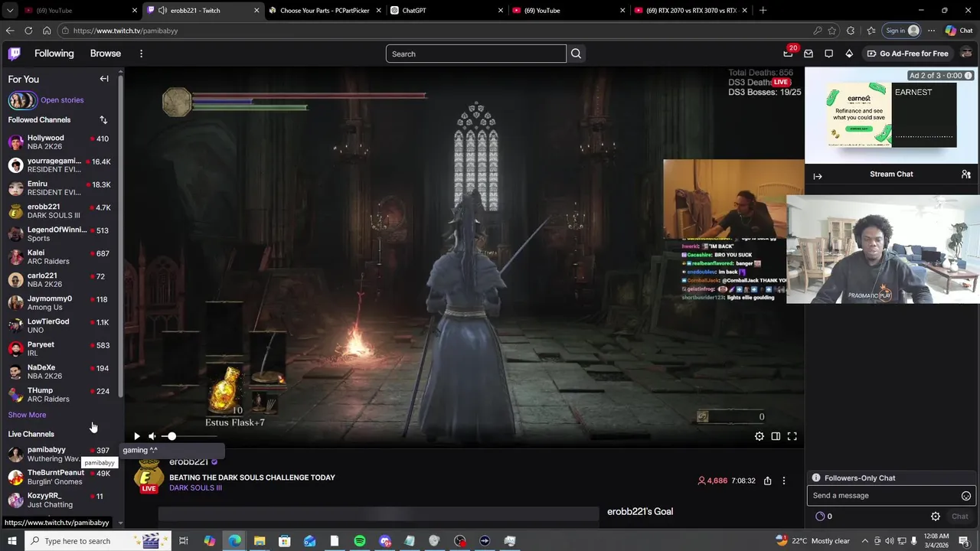The width and height of the screenshot is (980, 551).
Task: Click the browser address bar URL
Action: tap(126, 31)
